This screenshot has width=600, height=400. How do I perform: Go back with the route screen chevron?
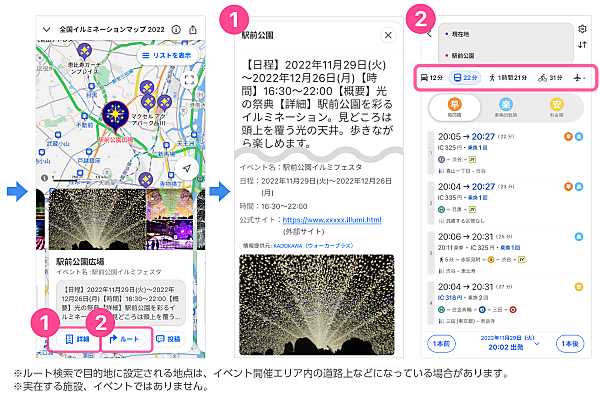(x=430, y=34)
